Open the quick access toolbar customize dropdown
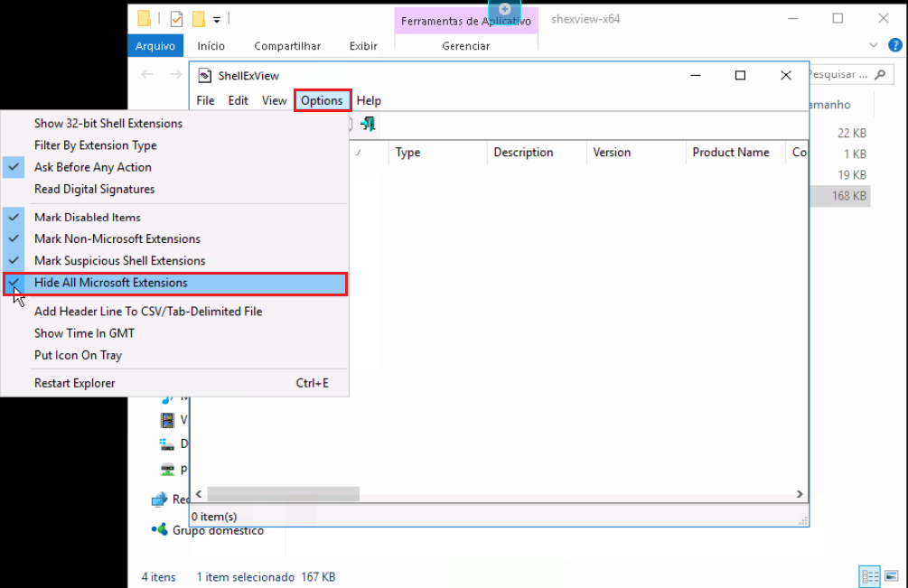 point(217,20)
